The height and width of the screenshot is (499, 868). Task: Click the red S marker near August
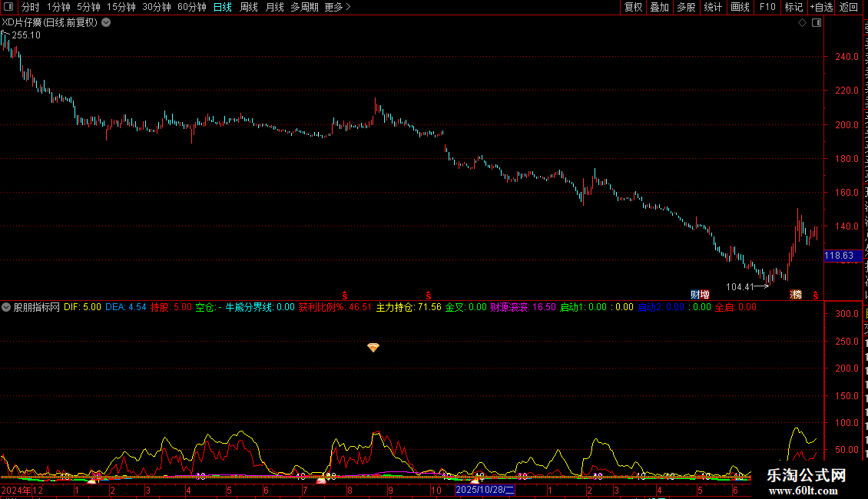coord(344,296)
